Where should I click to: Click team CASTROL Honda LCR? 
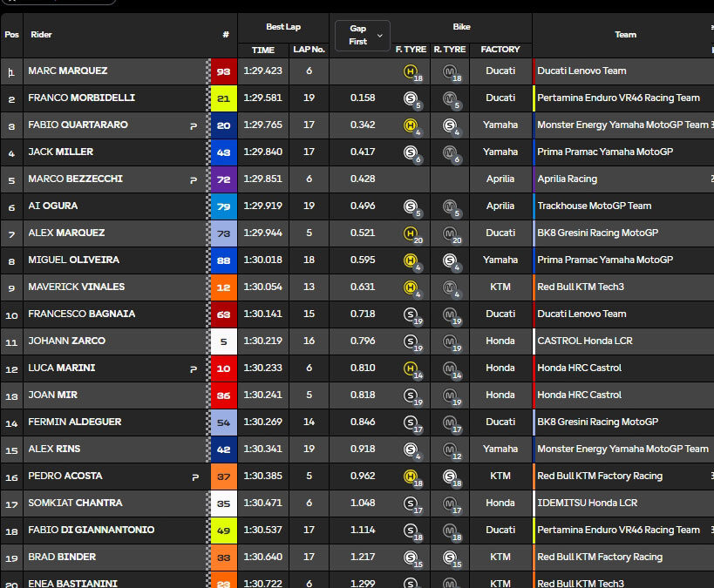[585, 341]
